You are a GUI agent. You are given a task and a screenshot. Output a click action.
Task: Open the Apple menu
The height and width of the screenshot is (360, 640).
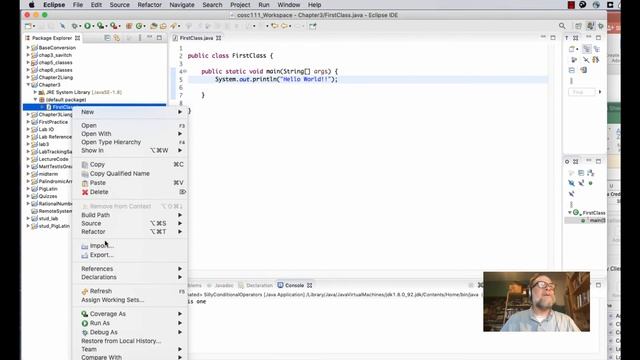pos(31,5)
